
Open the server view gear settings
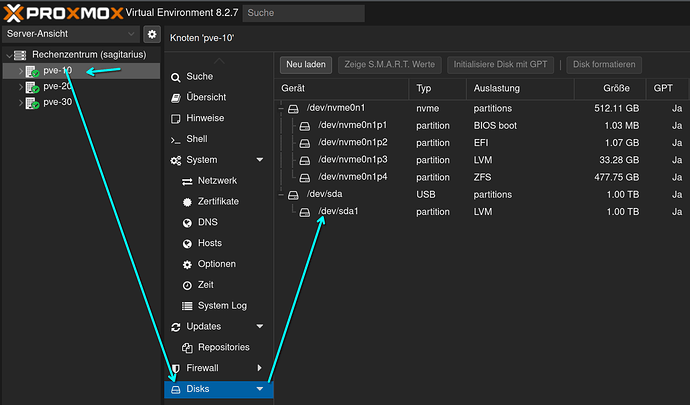[x=152, y=34]
